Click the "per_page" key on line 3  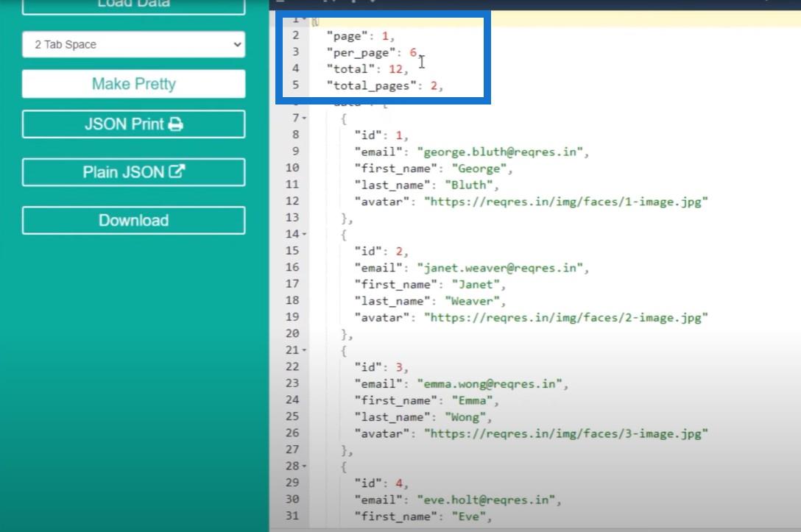click(361, 52)
